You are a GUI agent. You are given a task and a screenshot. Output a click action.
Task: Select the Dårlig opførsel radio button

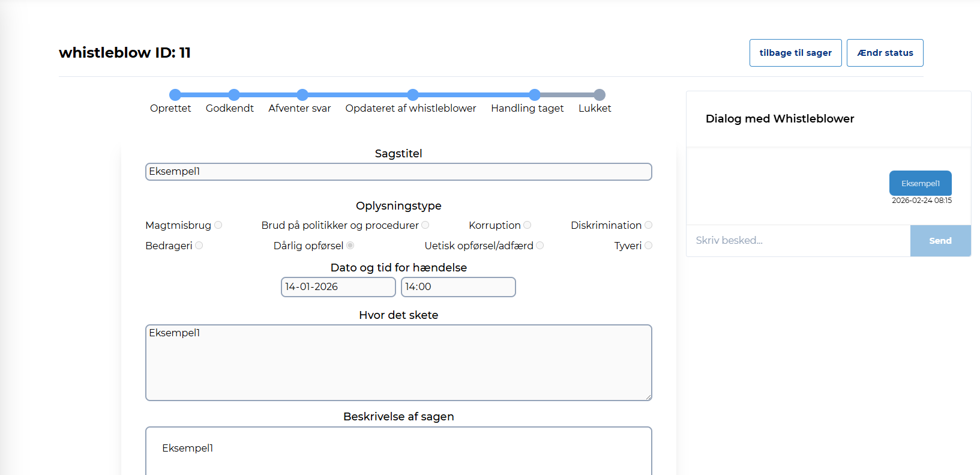350,246
